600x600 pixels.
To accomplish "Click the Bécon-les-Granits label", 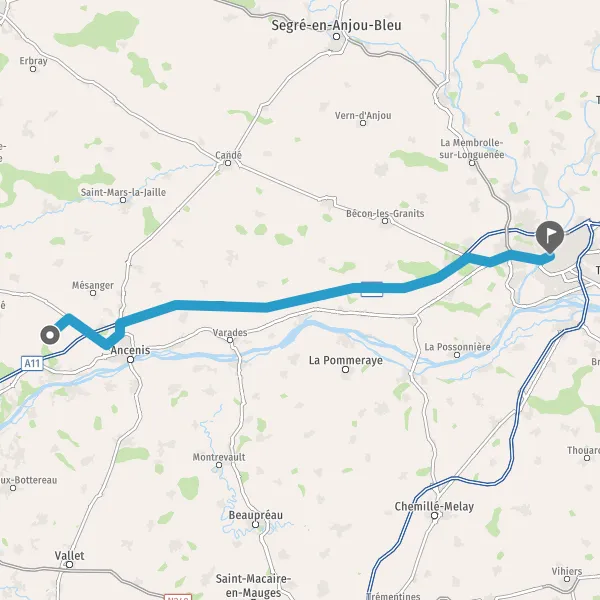I will coord(385,213).
